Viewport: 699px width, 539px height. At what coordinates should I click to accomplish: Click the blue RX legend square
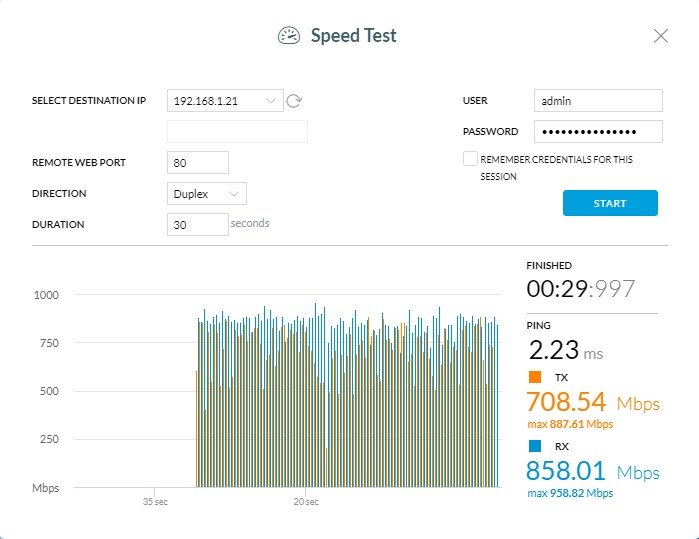pos(534,446)
